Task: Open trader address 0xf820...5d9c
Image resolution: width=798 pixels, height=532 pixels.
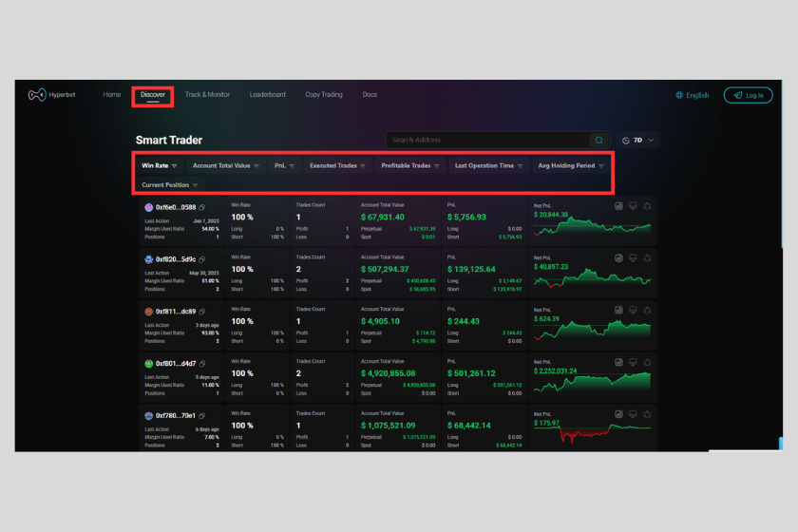Action: [x=176, y=259]
